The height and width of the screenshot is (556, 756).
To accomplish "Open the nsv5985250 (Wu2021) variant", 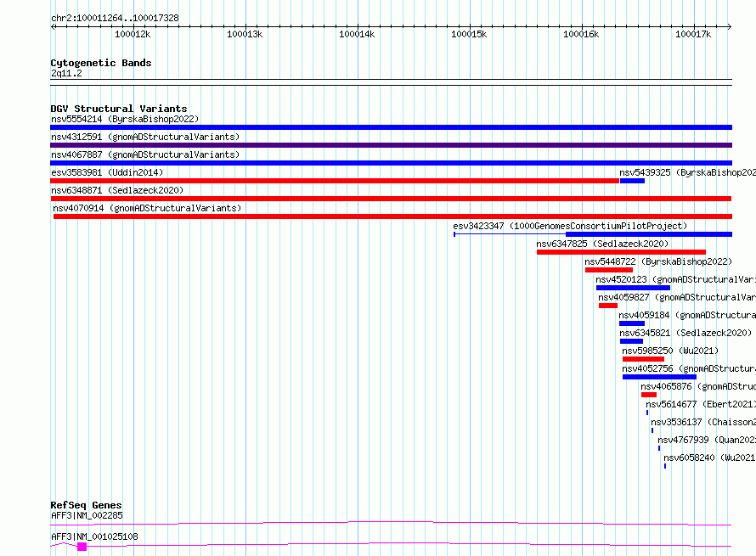I will coord(670,351).
